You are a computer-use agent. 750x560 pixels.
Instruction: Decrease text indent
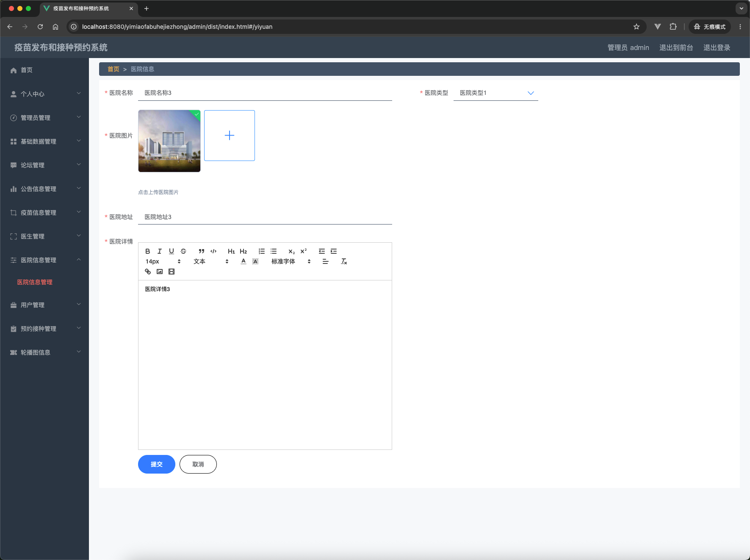pos(322,251)
